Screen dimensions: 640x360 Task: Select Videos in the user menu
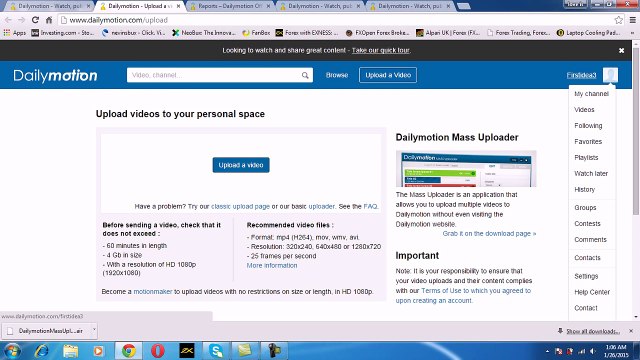point(584,110)
